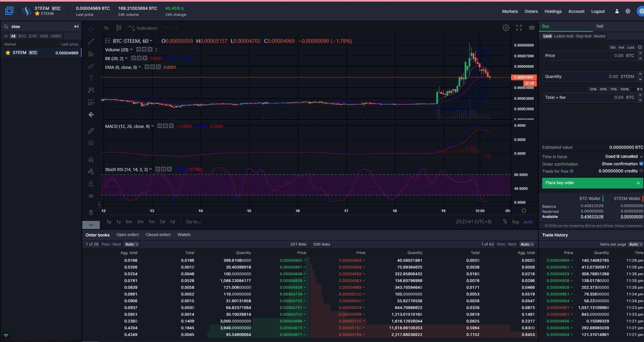Image resolution: width=644 pixels, height=342 pixels.
Task: Open the prediction and measurement tools
Action: coord(91,102)
